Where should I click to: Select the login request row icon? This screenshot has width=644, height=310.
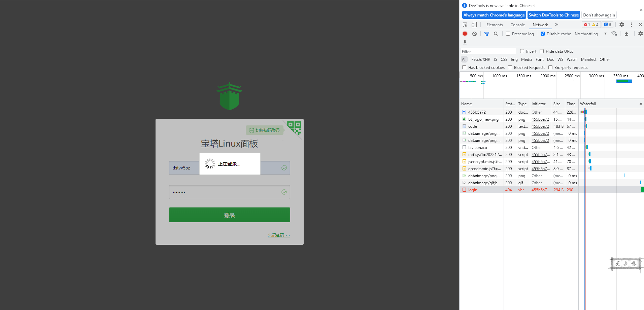464,190
